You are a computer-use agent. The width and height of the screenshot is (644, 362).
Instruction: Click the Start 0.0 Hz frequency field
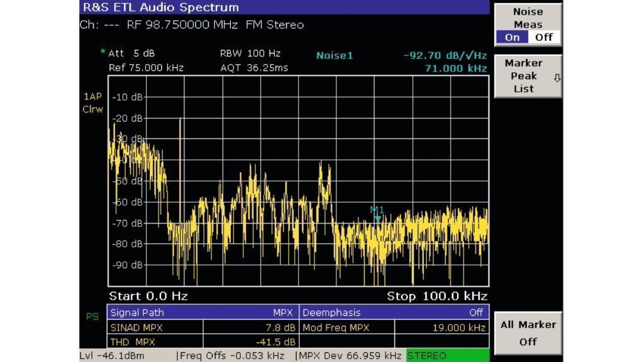pos(148,296)
